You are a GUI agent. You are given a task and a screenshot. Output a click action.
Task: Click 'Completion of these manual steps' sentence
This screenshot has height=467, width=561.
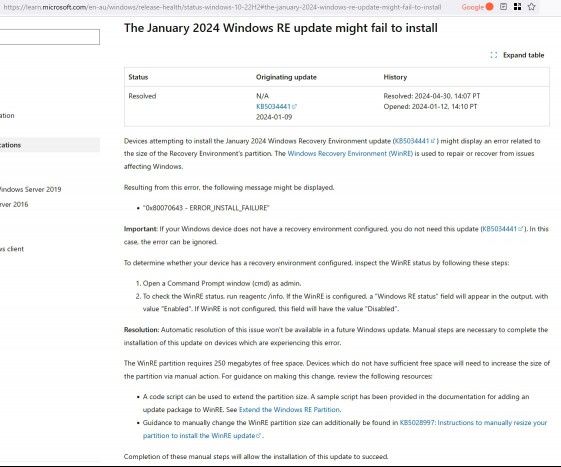point(256,457)
